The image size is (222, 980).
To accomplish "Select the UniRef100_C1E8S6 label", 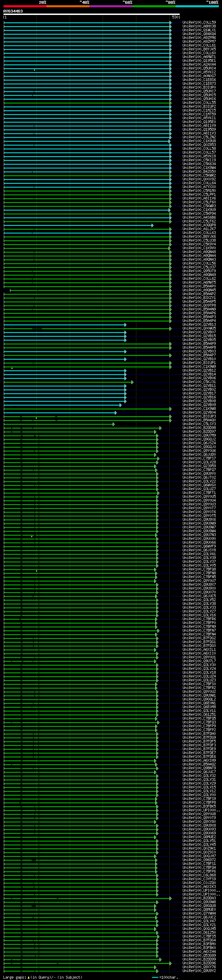I will click(x=199, y=80).
